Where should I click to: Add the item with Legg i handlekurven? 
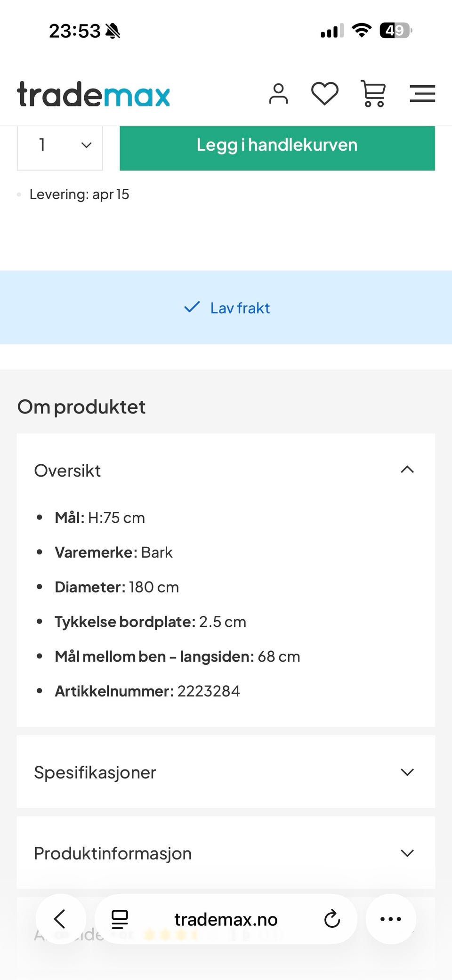tap(277, 145)
